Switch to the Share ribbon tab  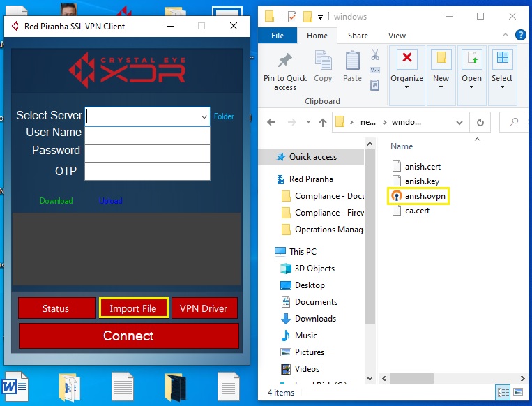pyautogui.click(x=358, y=36)
